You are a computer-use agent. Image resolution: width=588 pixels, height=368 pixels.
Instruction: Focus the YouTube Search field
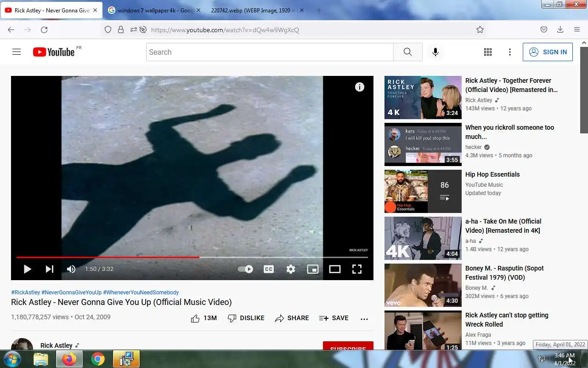(x=270, y=52)
